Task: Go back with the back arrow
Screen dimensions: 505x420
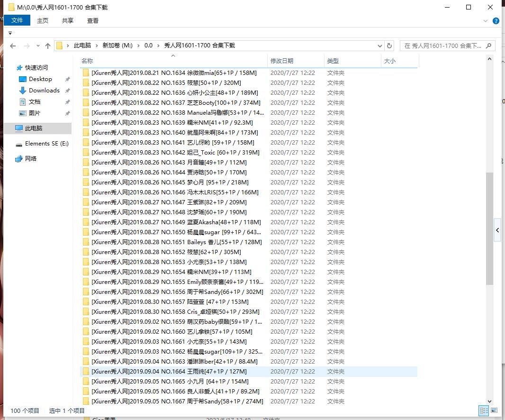Action: (x=13, y=46)
